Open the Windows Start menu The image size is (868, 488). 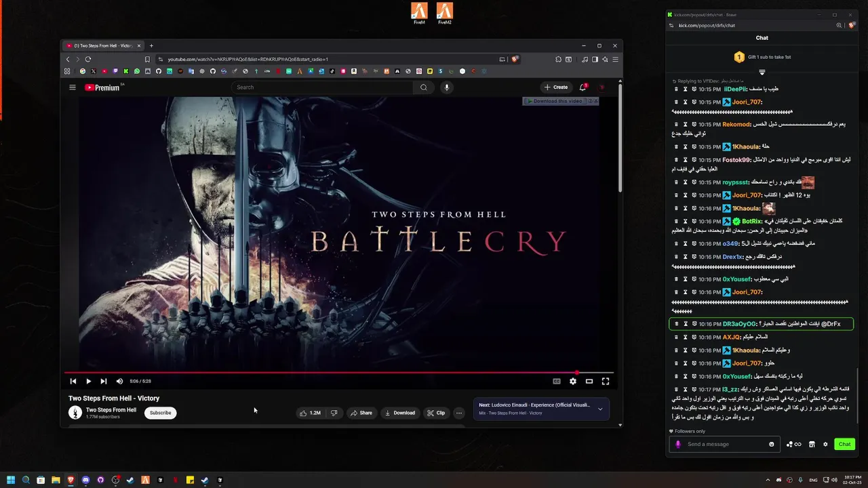point(10,480)
